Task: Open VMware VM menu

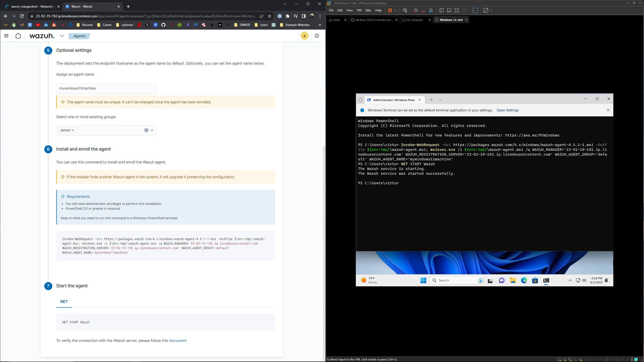Action: [359, 10]
